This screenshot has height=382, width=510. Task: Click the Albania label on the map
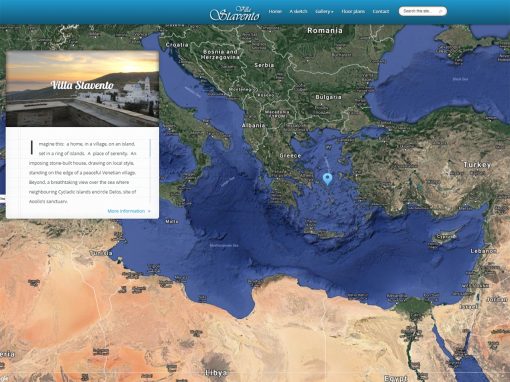(x=253, y=125)
